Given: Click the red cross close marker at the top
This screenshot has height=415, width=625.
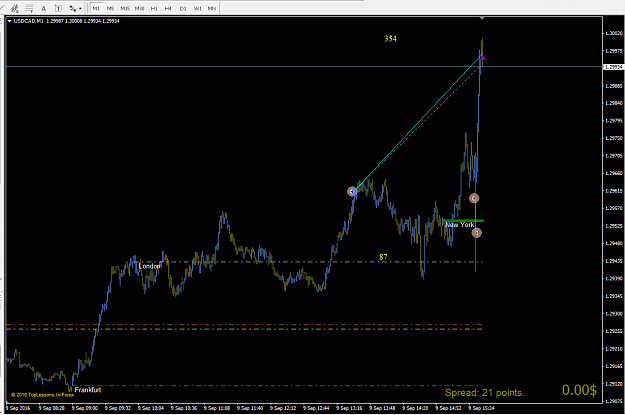Looking at the screenshot, I should (x=483, y=58).
